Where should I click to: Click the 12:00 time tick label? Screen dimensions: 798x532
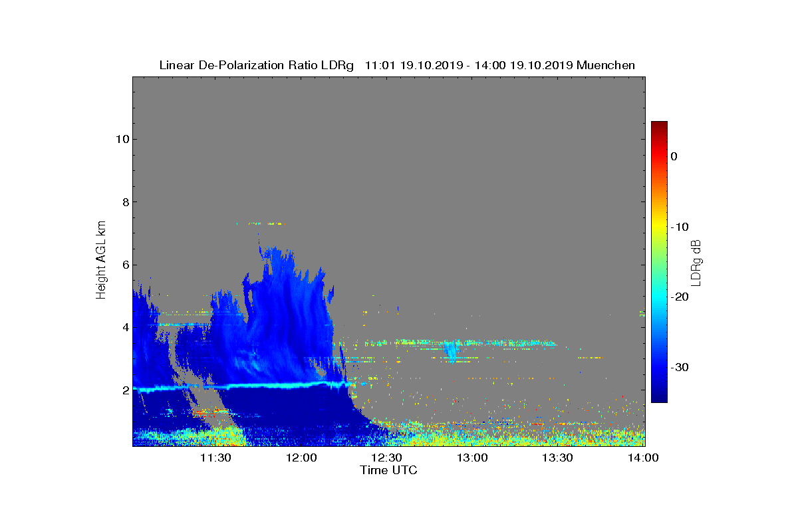[x=301, y=458]
